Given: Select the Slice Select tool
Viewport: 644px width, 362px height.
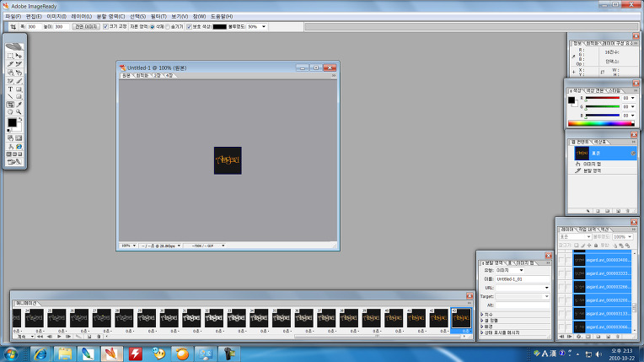Looking at the screenshot, I should click(x=19, y=64).
